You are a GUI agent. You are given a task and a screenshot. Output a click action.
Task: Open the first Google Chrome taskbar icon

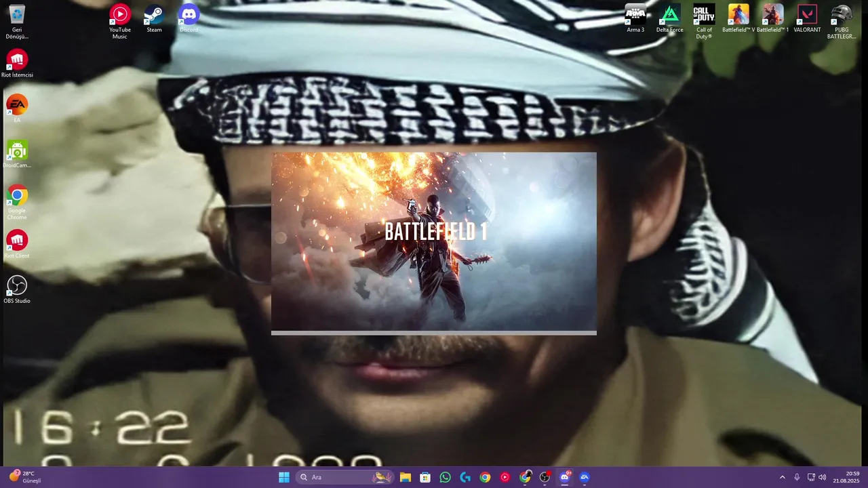point(485,477)
